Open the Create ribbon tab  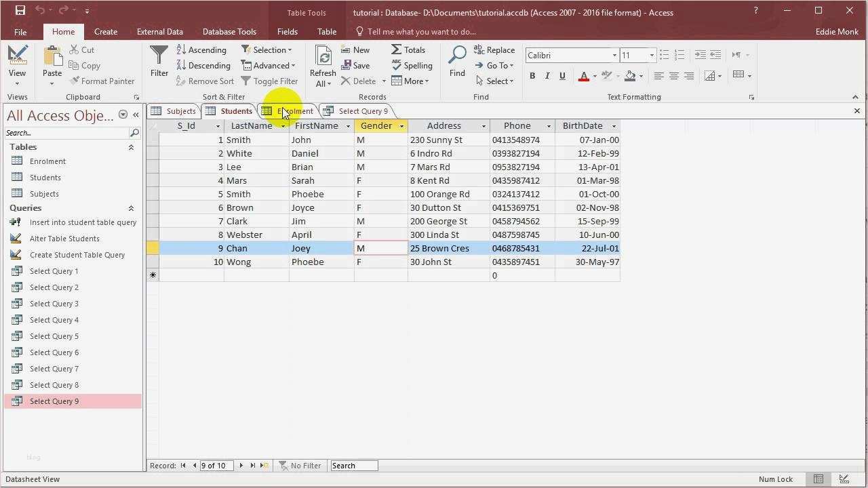(106, 31)
